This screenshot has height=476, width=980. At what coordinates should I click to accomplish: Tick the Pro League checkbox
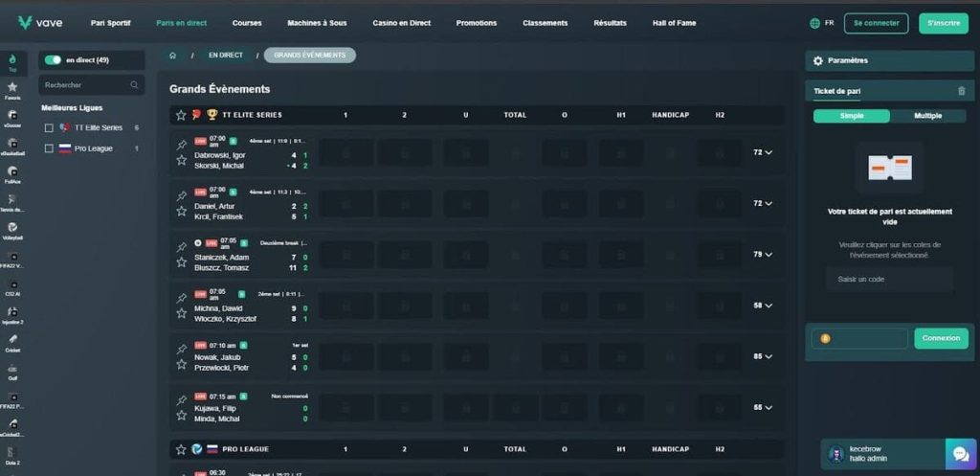point(49,148)
